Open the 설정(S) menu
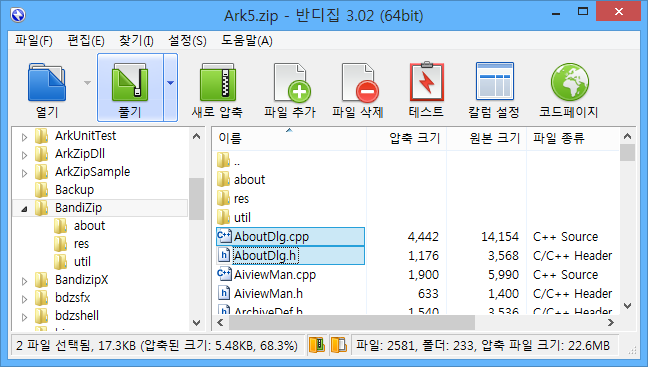 coord(187,41)
